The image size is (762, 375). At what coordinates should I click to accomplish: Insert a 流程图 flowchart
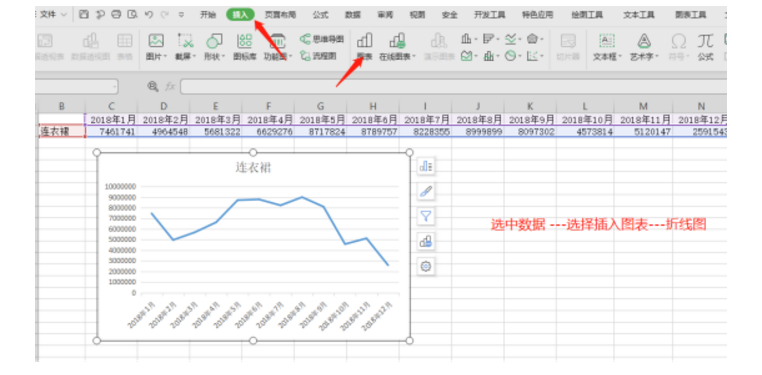tap(318, 56)
